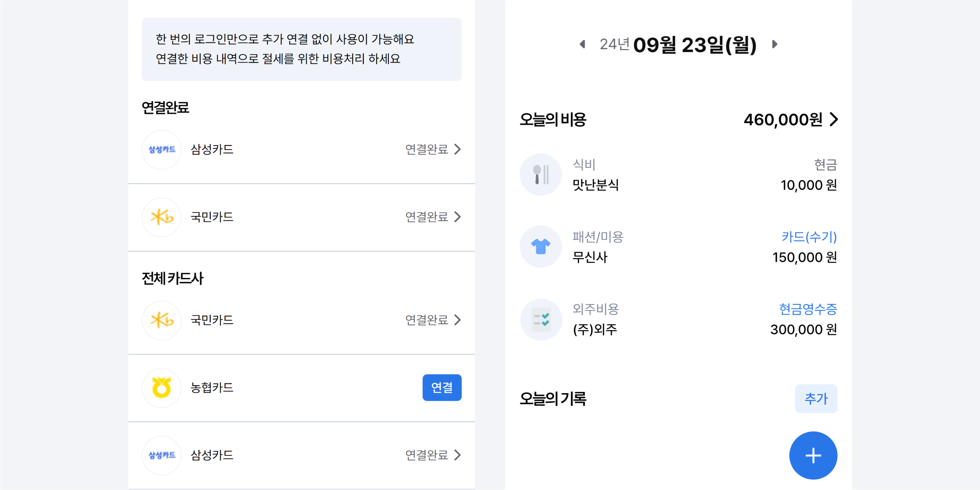Screen dimensions: 980x490
Task: Click the 식비 spoon and chopsticks icon
Action: 541,175
